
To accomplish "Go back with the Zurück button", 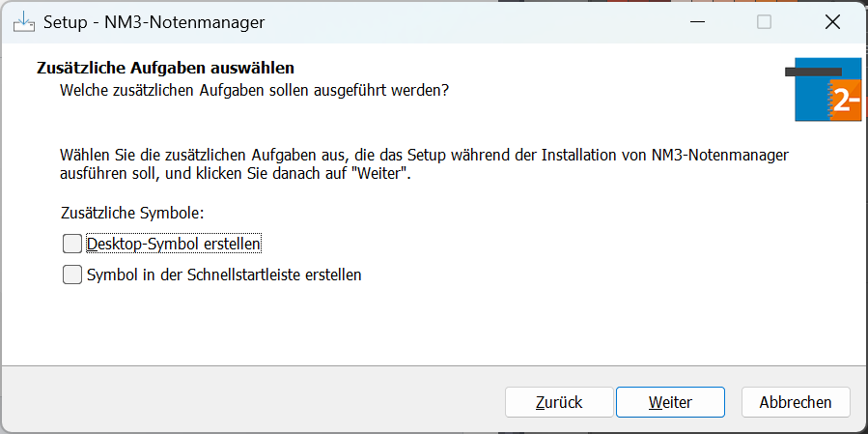I will [559, 402].
